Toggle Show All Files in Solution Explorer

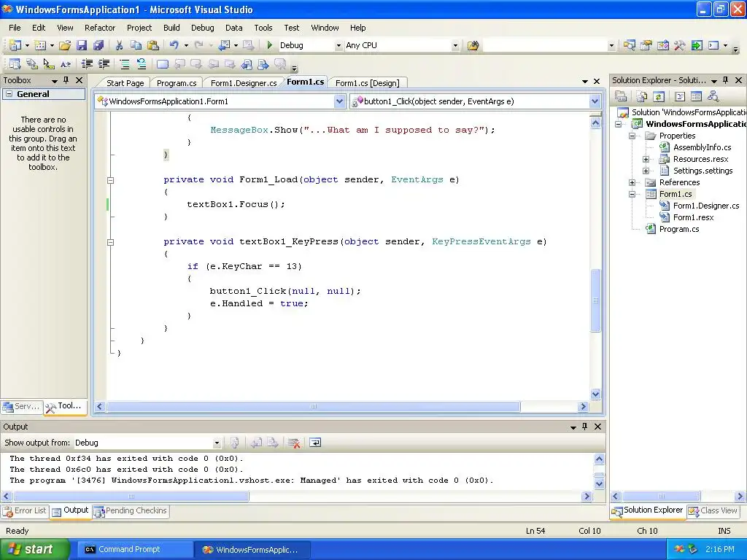tap(642, 97)
